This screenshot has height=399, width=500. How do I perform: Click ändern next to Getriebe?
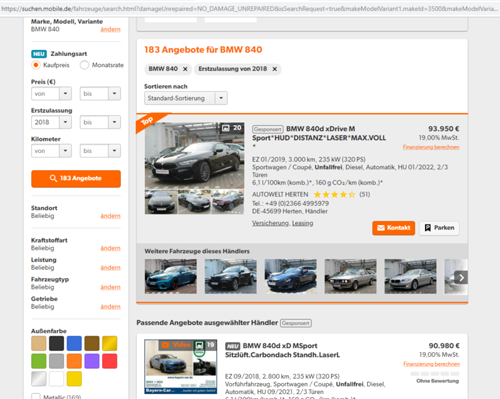pyautogui.click(x=110, y=307)
